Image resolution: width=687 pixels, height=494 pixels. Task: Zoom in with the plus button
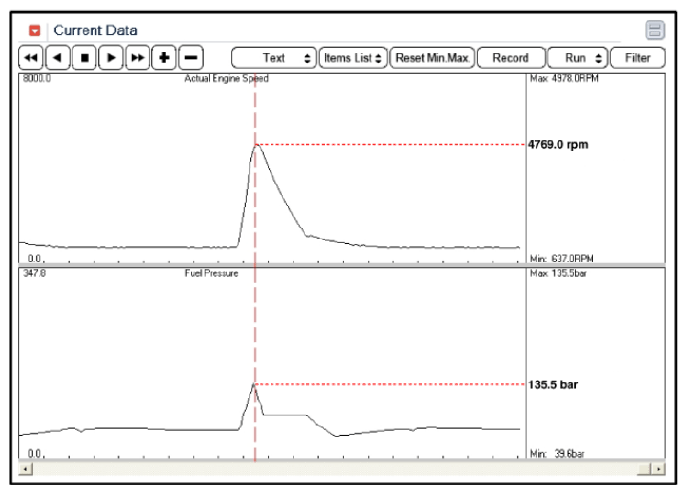(165, 58)
